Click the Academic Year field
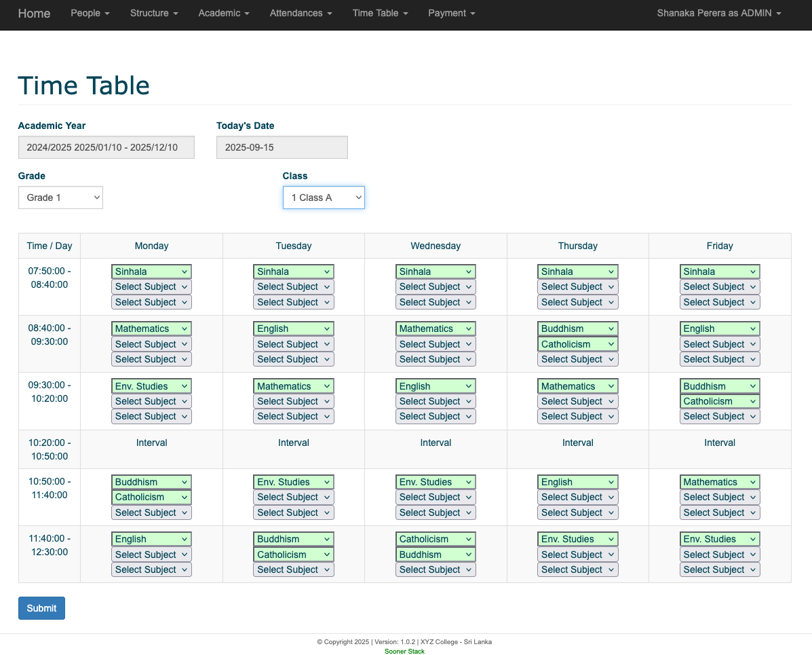The image size is (812, 655). pyautogui.click(x=106, y=147)
